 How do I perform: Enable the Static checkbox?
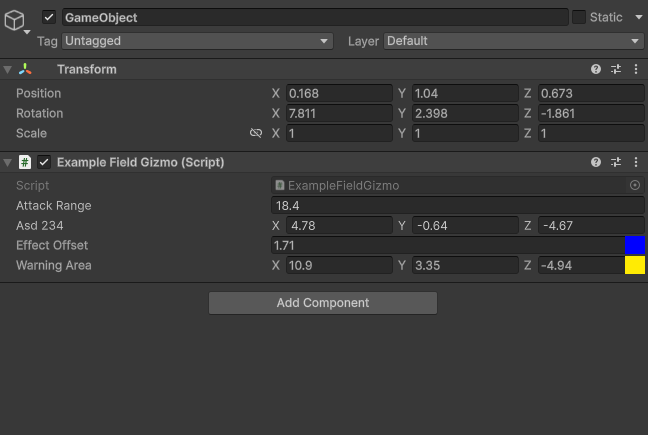[579, 17]
